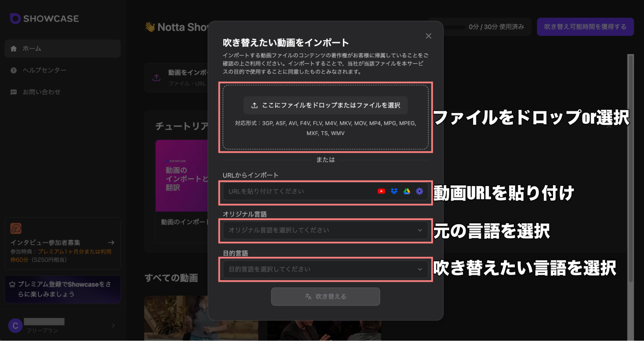
Task: Click translate icon on 吹き替える button
Action: coord(308,296)
